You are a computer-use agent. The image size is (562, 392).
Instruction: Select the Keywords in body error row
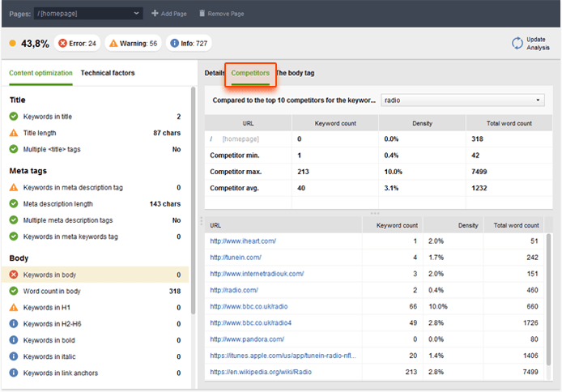pyautogui.click(x=96, y=275)
